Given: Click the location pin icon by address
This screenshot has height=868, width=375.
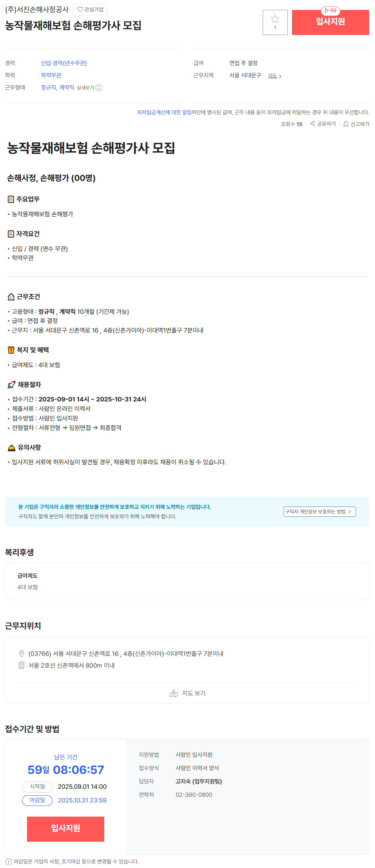Looking at the screenshot, I should click(22, 654).
